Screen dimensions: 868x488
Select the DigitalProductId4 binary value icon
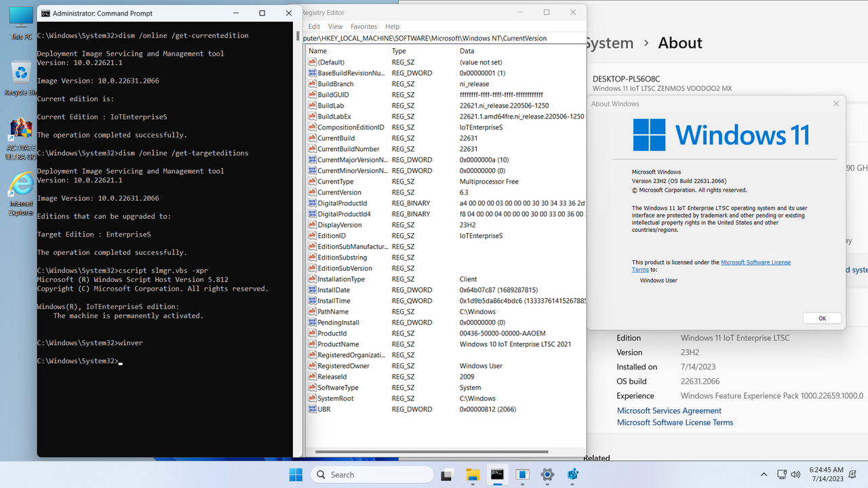coord(312,214)
